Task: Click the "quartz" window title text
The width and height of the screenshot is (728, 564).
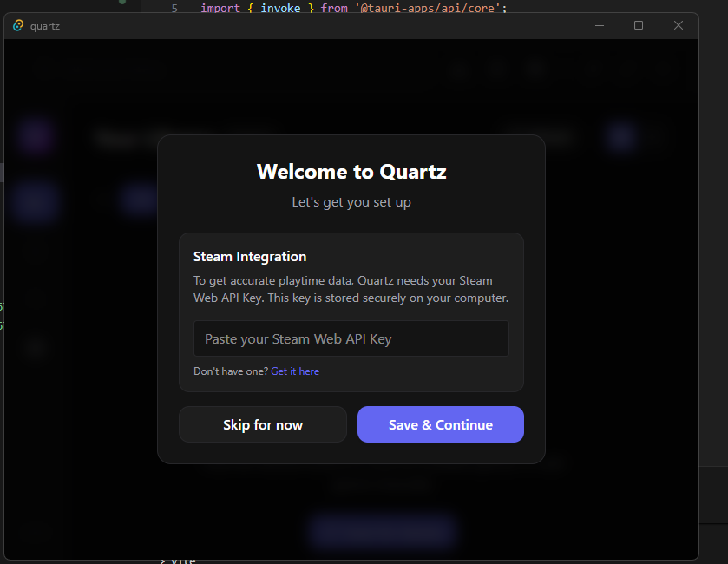Action: [45, 26]
